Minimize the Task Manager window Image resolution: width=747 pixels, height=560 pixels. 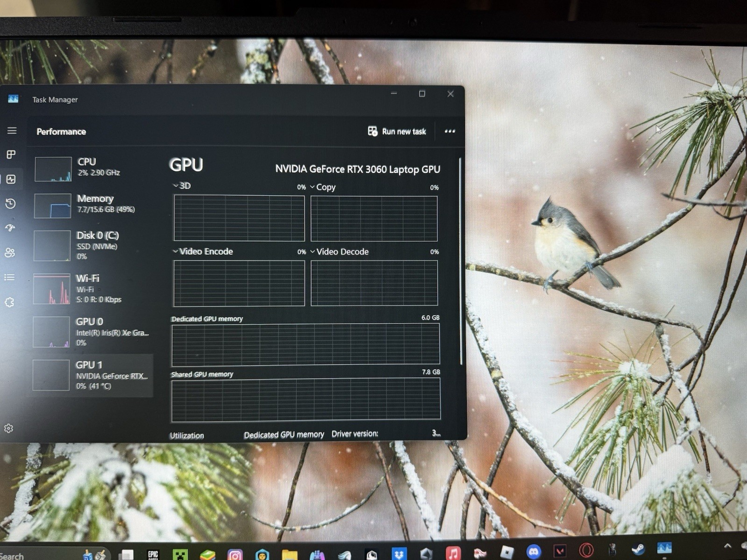coord(394,93)
